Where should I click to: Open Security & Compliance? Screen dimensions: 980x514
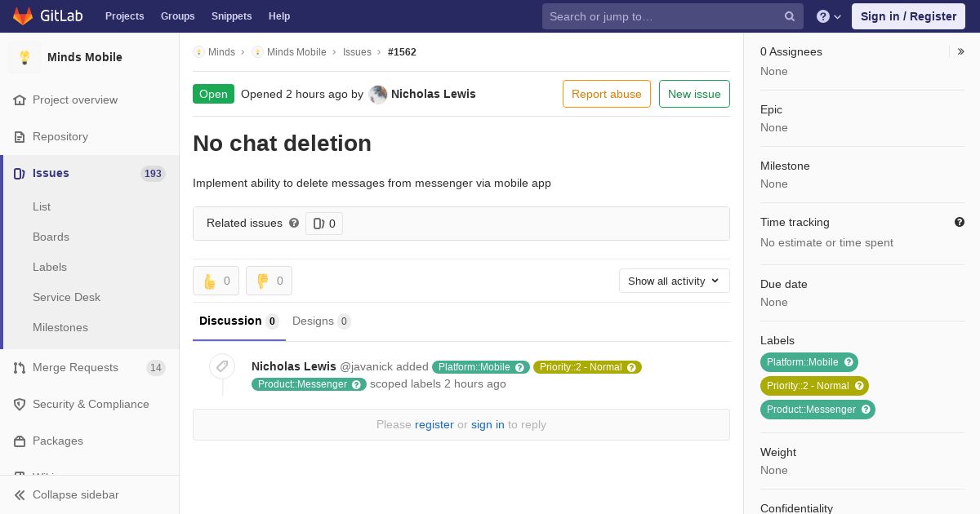point(91,404)
